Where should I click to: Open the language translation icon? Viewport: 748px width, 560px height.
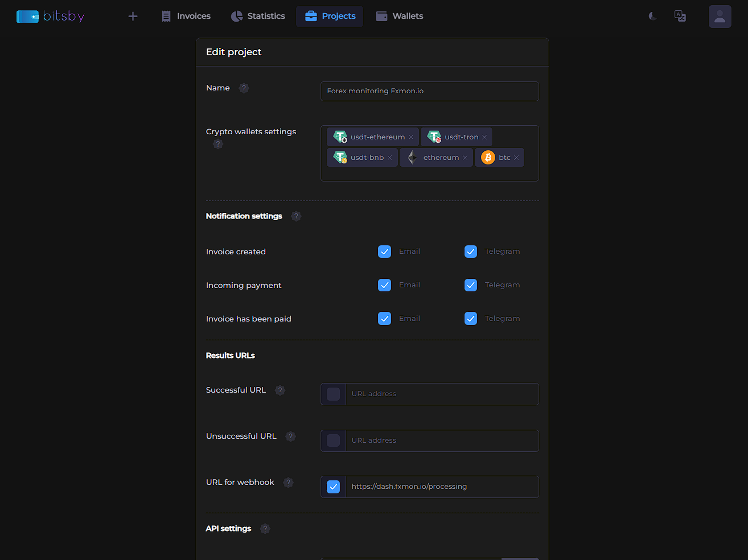(680, 16)
